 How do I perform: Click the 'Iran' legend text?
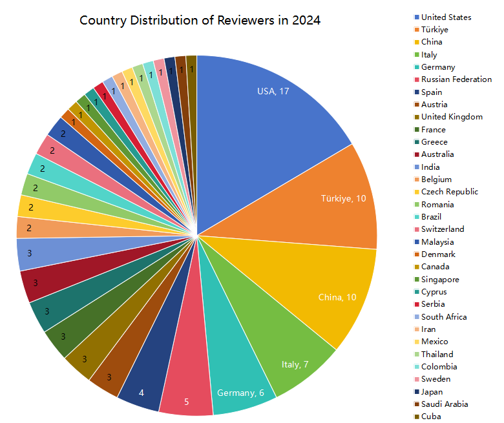(428, 329)
